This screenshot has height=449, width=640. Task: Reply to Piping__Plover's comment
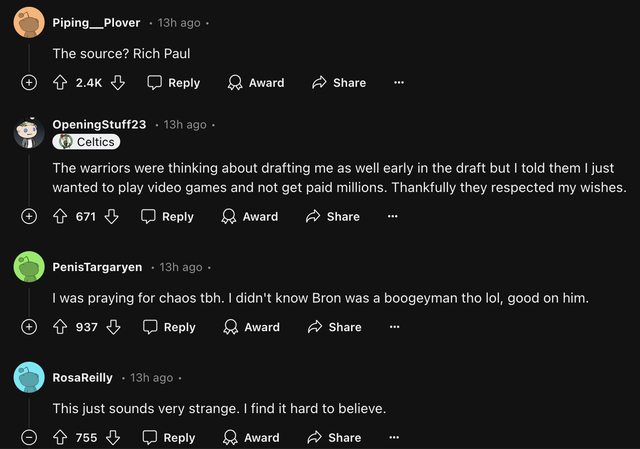173,83
